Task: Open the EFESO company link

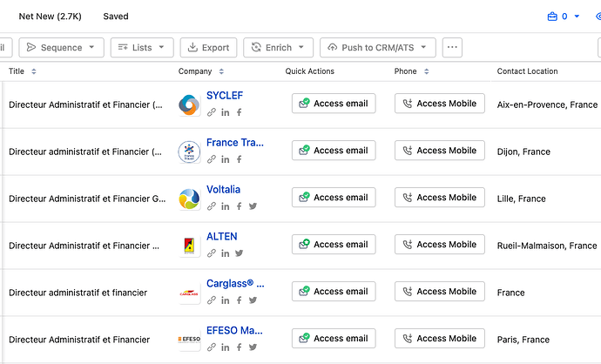Action: [x=234, y=330]
